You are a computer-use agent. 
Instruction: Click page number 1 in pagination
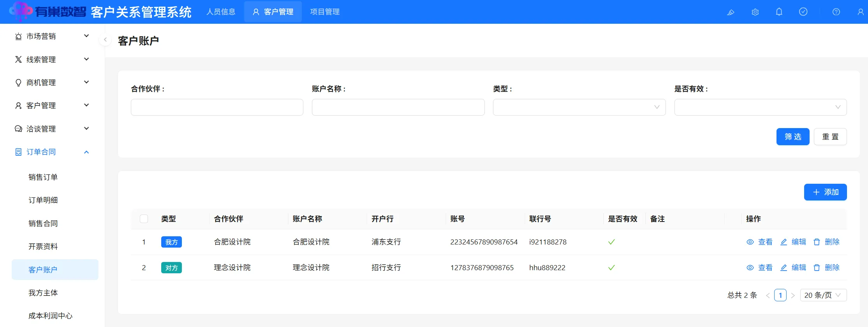tap(780, 295)
